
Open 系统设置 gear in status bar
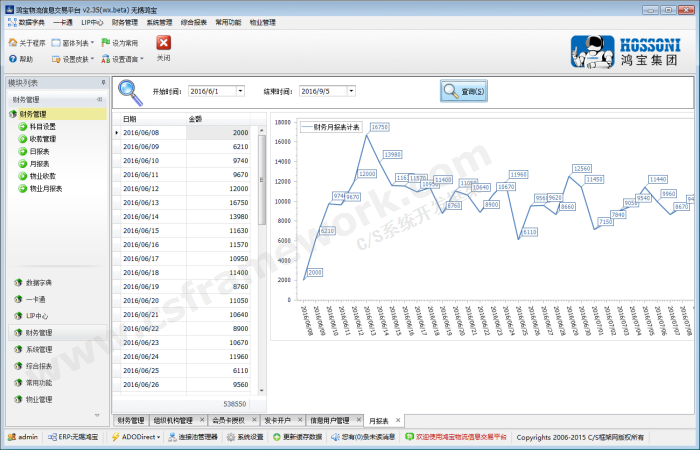[x=231, y=437]
